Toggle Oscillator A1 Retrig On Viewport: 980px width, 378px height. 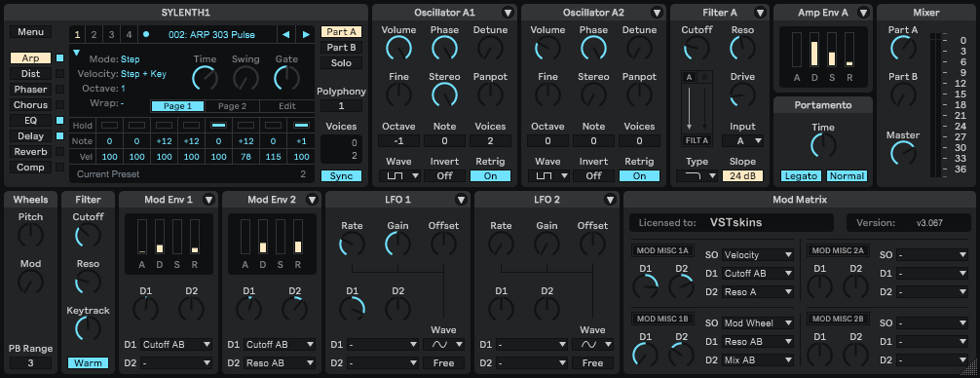(491, 176)
